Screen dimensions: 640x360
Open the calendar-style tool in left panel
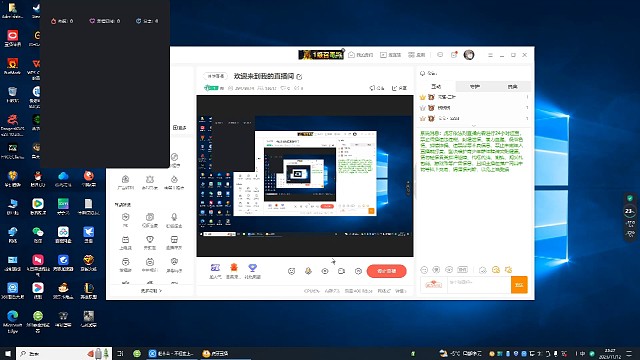(125, 242)
